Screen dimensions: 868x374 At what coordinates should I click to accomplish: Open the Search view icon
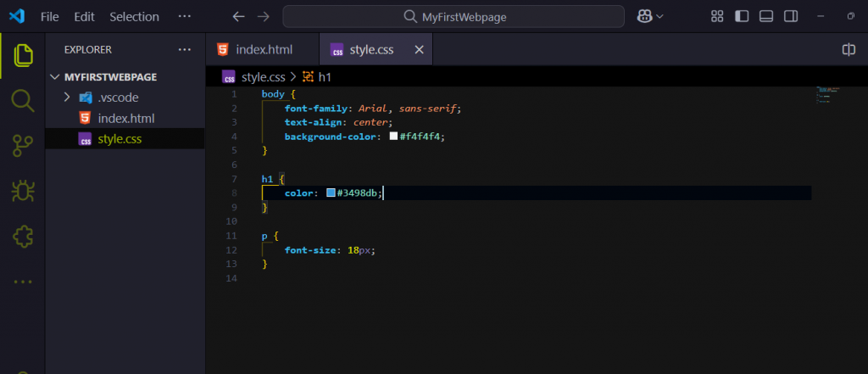click(x=23, y=101)
